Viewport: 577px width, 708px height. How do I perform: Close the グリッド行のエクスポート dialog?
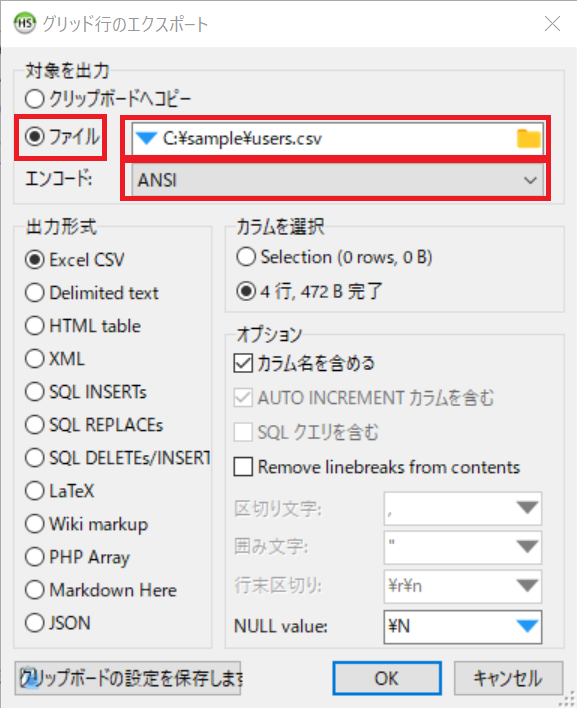point(552,23)
